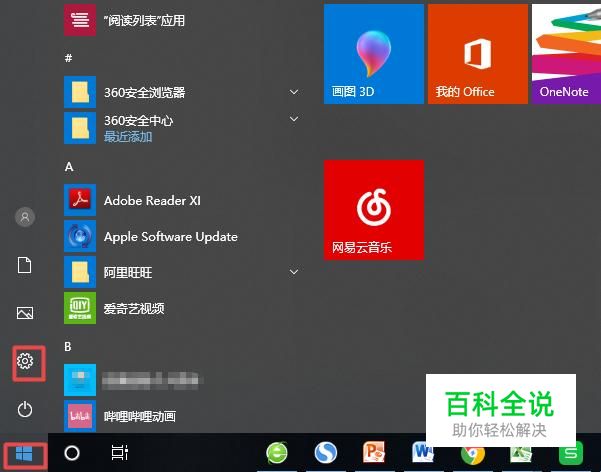Open Word from the taskbar
Viewport: 601px width, 472px height.
422,453
